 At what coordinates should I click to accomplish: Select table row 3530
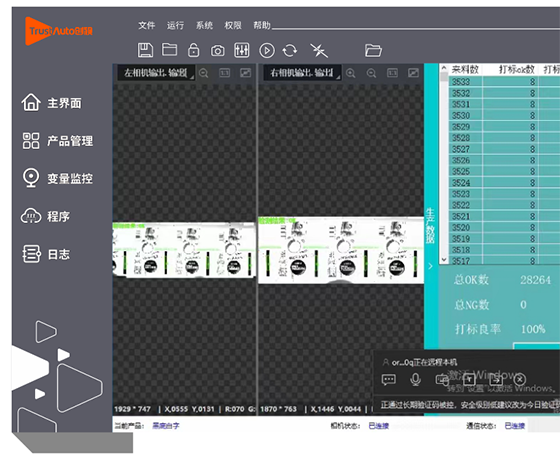click(x=504, y=115)
